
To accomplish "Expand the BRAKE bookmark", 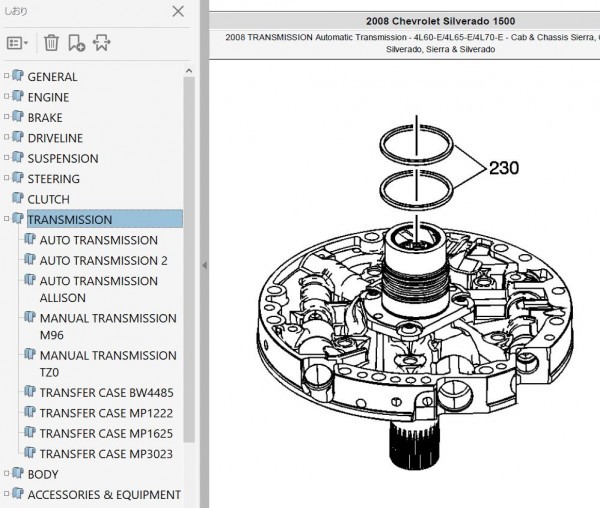I will 7,116.
